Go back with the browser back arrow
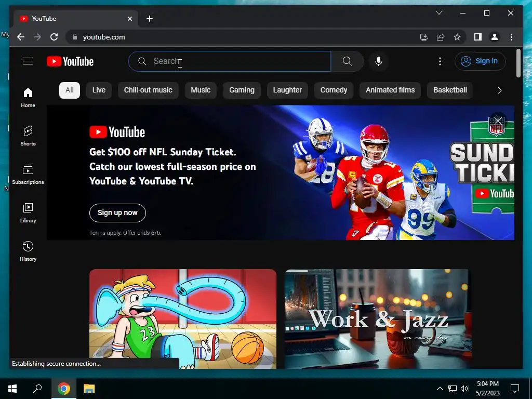 [21, 37]
